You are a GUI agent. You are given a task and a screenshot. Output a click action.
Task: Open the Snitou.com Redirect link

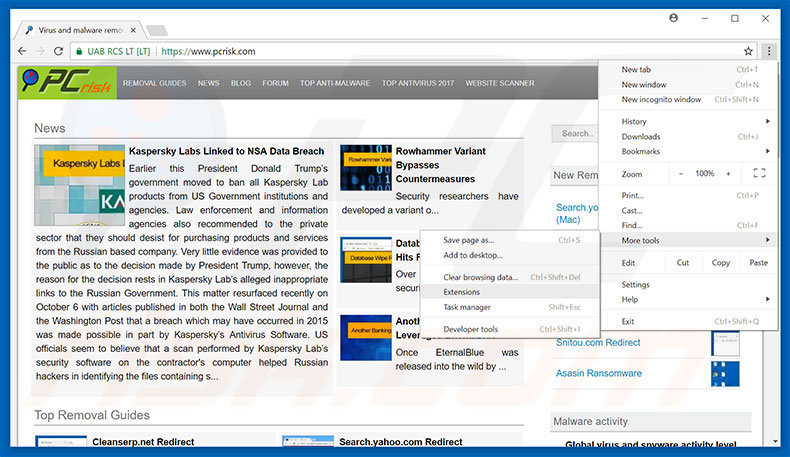tap(598, 343)
